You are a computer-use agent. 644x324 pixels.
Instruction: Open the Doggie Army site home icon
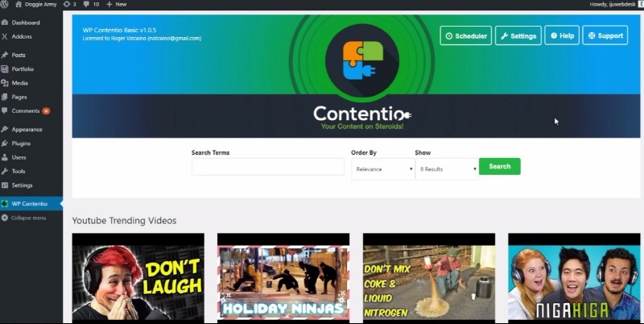point(18,4)
